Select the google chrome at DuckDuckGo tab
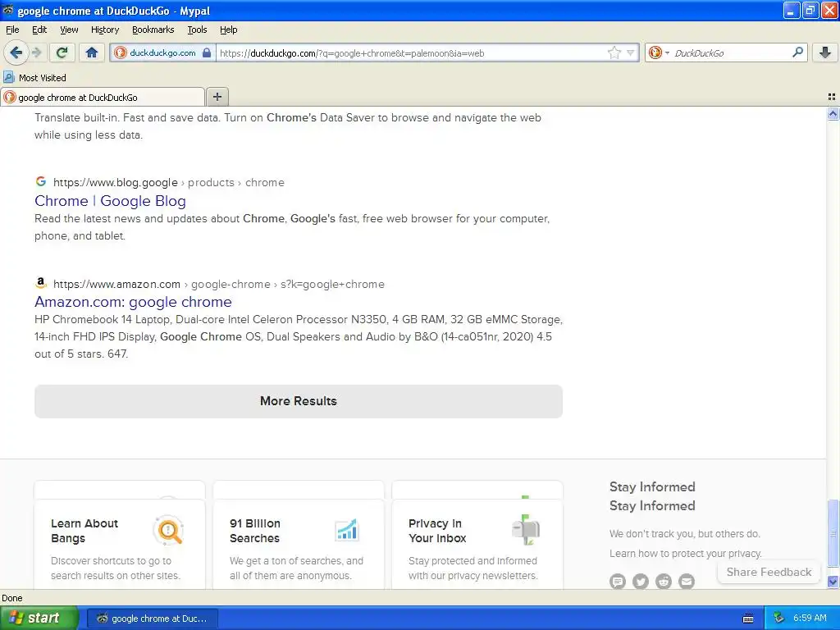The width and height of the screenshot is (840, 630). pos(103,98)
